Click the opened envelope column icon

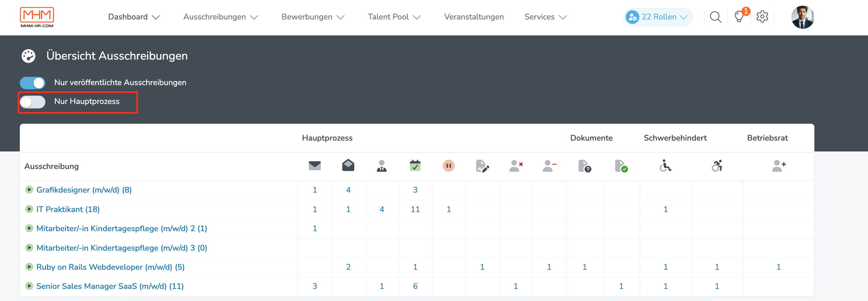(348, 165)
